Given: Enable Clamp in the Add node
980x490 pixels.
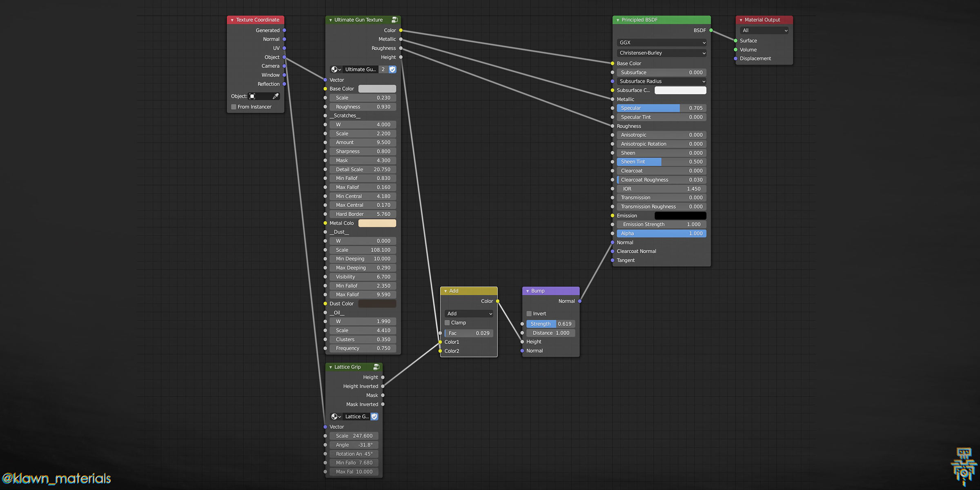Looking at the screenshot, I should (x=447, y=323).
